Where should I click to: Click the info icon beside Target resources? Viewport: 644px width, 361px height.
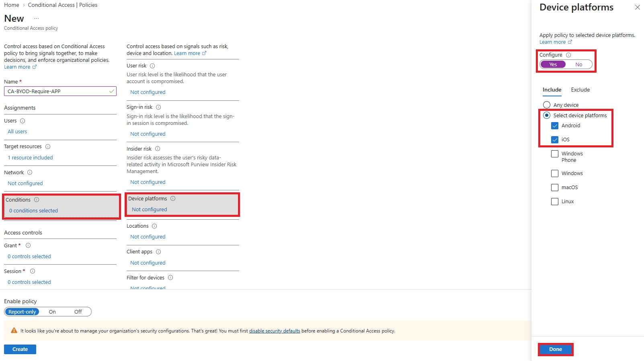tap(48, 147)
